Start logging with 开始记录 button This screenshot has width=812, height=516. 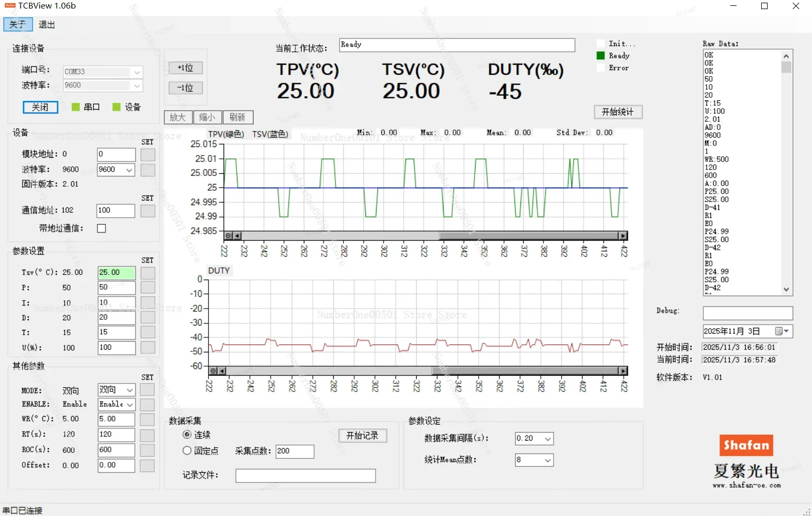click(x=363, y=436)
